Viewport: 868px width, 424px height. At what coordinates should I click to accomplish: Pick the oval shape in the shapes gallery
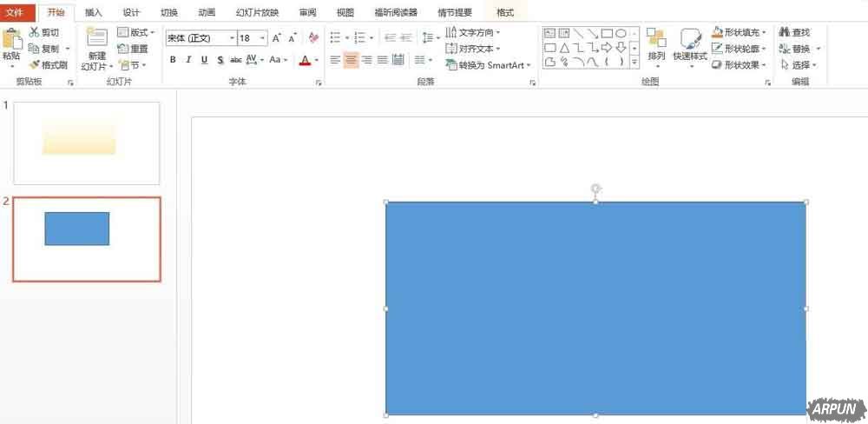621,33
